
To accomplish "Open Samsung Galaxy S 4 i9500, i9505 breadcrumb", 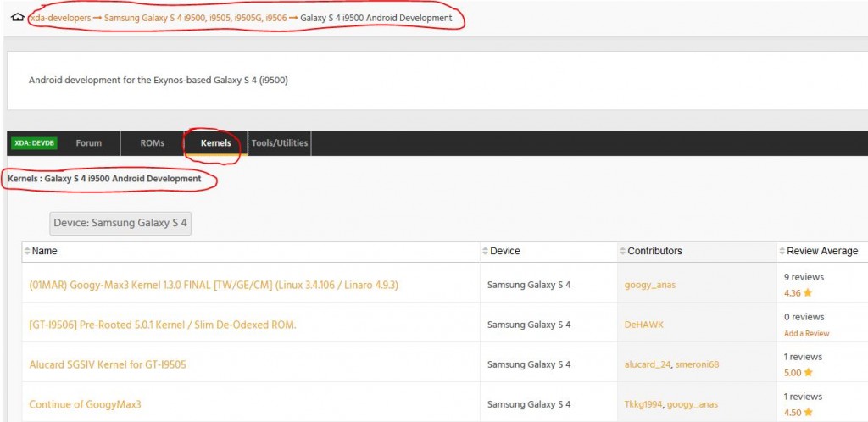I will (196, 18).
